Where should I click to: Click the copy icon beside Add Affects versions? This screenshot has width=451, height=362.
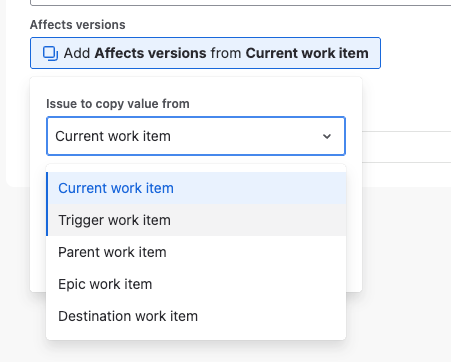pos(50,53)
